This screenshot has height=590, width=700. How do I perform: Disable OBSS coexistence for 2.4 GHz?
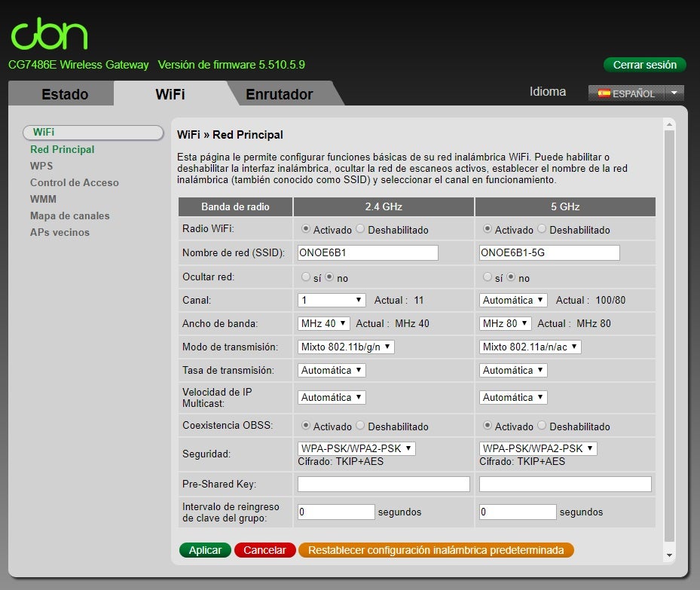point(360,426)
